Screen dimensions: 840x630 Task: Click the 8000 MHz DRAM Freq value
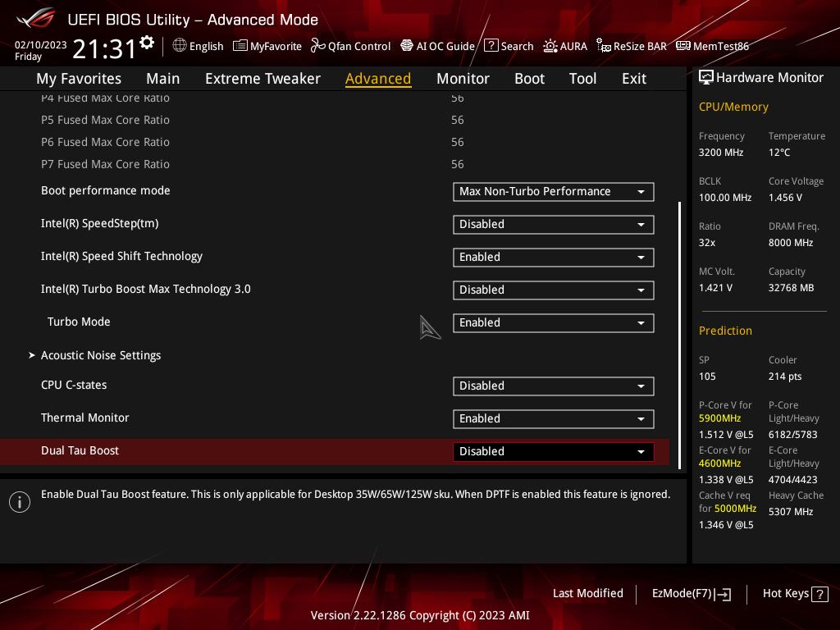(x=791, y=243)
